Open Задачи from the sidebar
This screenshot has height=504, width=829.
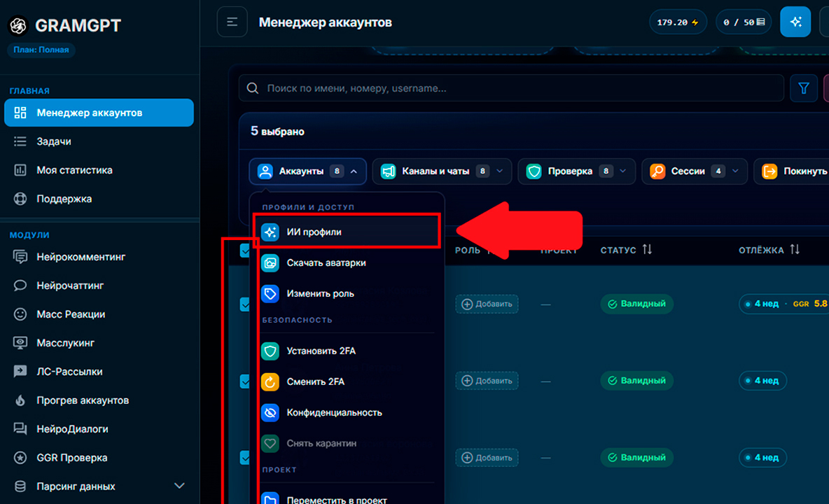tap(99, 141)
